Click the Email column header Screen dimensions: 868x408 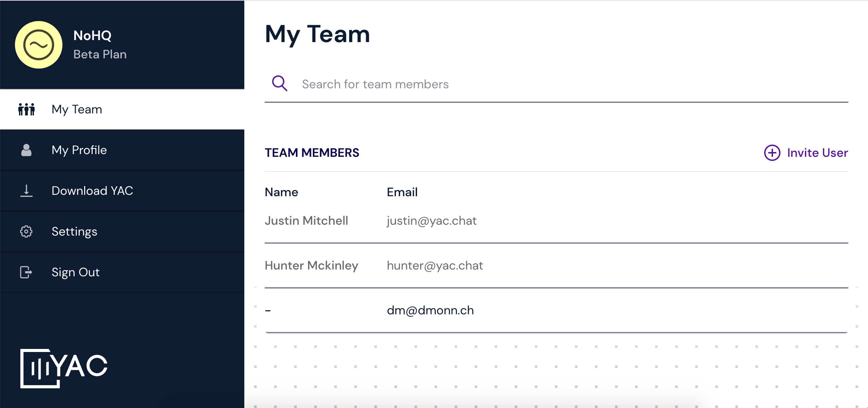(x=402, y=192)
